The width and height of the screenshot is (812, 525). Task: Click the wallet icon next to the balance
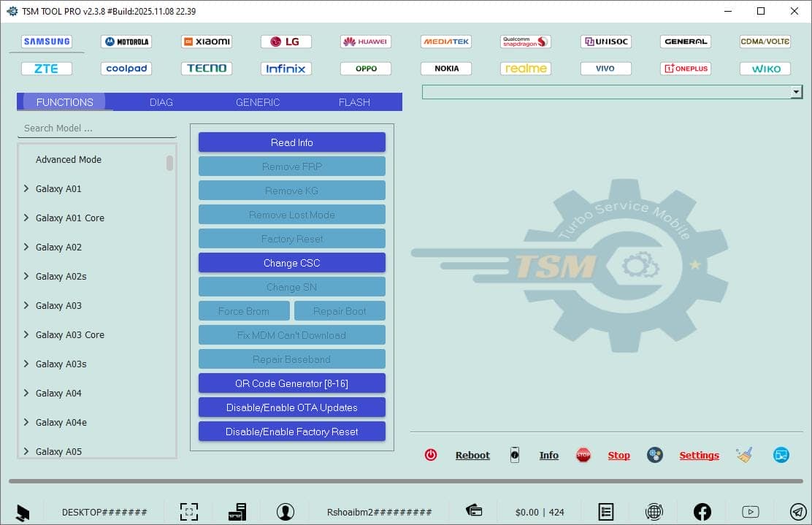click(x=473, y=511)
